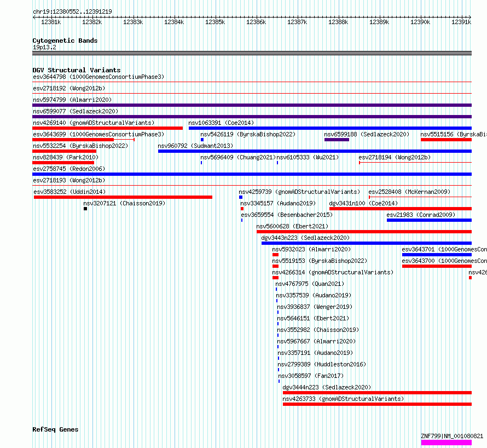The image size is (487, 448).
Task: Click the esv3583252 (Uddin2014) red bar
Action: click(x=123, y=197)
